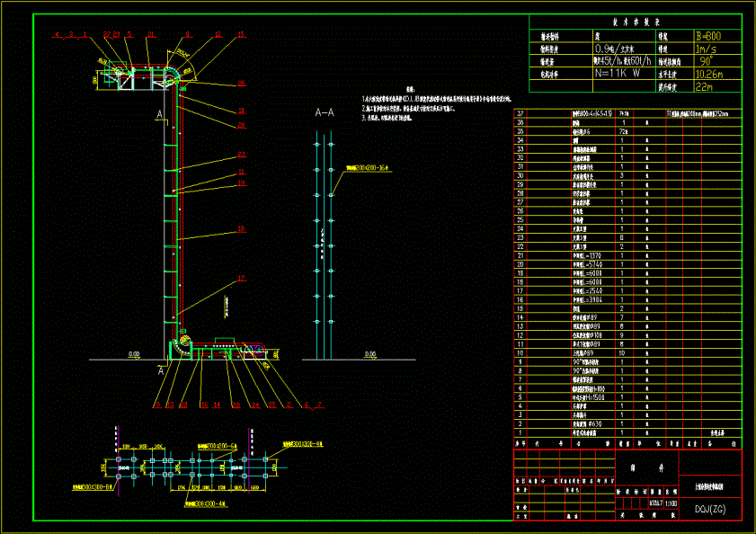Click the 1m/s belt speed value
The width and height of the screenshot is (756, 534).
[x=706, y=49]
